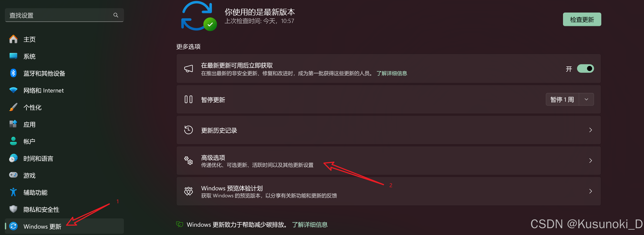
Task: Click the personalization paintbrush icon
Action: pos(13,107)
